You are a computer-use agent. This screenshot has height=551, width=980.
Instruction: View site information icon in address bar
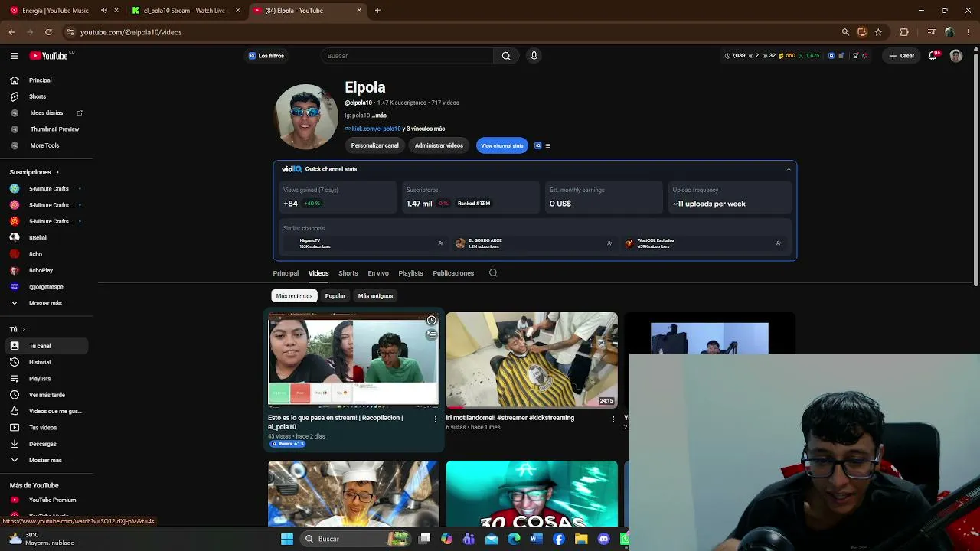(70, 32)
